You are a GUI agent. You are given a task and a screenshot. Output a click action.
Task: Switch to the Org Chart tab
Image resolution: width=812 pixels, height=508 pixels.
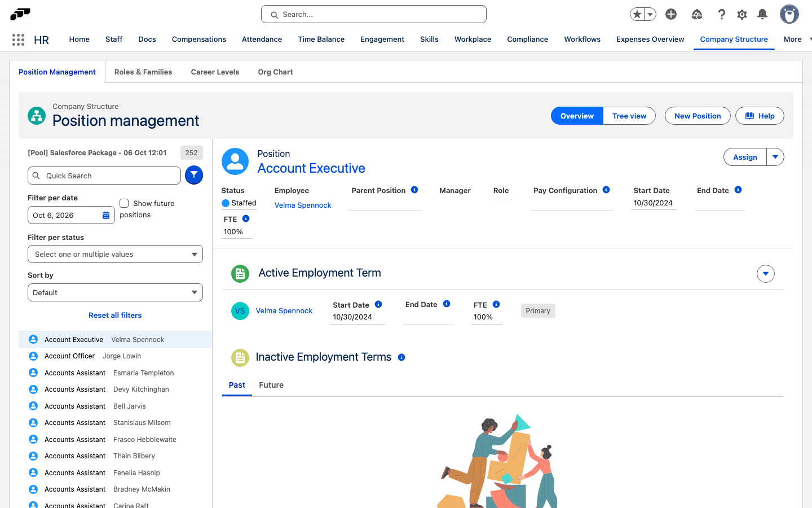[x=275, y=72]
